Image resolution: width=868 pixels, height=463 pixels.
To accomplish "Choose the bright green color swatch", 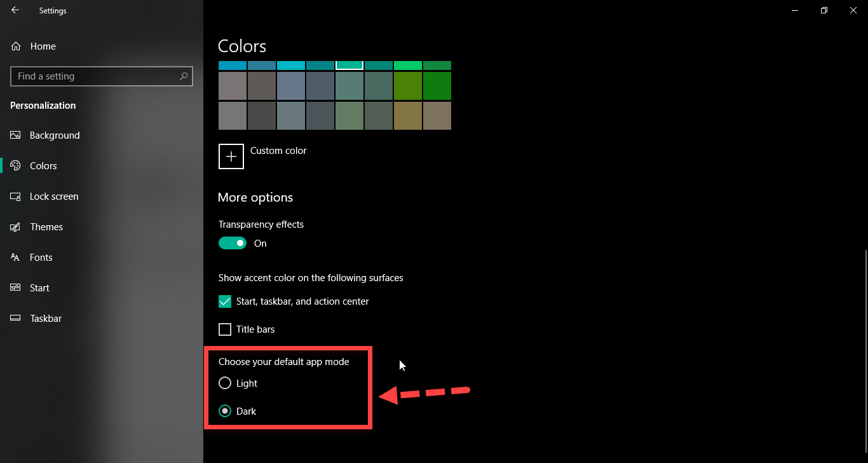I will click(x=407, y=66).
